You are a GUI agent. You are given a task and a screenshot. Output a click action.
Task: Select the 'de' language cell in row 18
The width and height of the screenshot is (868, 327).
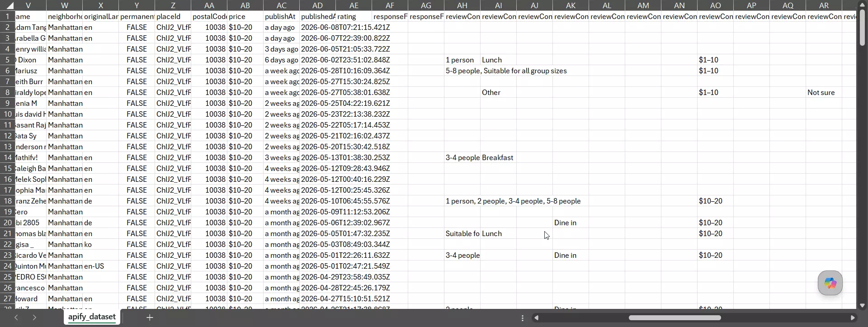tap(101, 201)
